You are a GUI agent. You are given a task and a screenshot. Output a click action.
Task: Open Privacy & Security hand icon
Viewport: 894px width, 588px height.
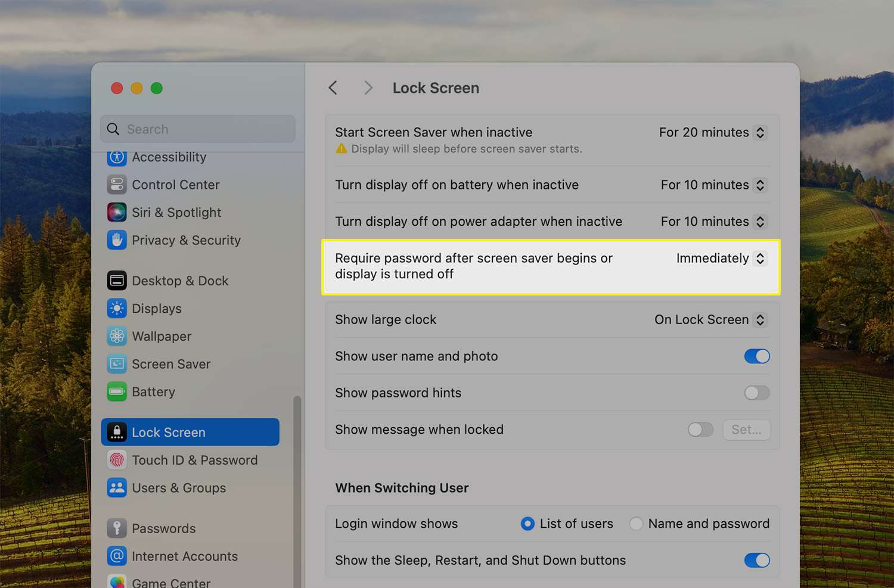tap(117, 240)
